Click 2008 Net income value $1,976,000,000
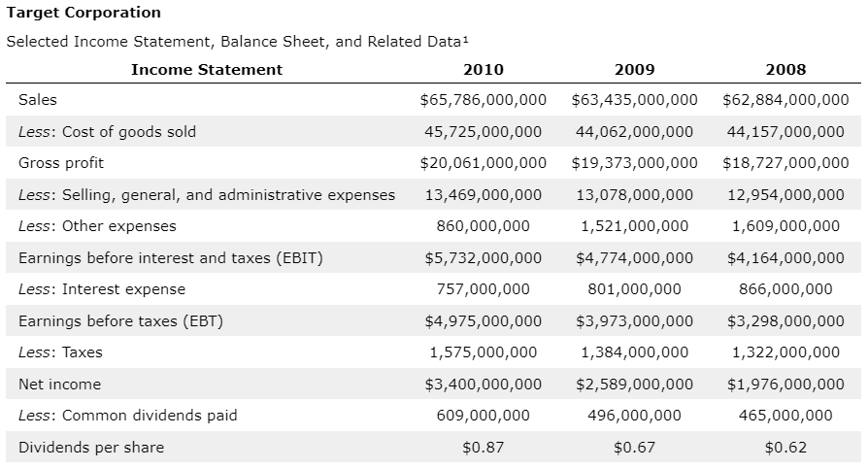The width and height of the screenshot is (868, 469). pyautogui.click(x=785, y=385)
